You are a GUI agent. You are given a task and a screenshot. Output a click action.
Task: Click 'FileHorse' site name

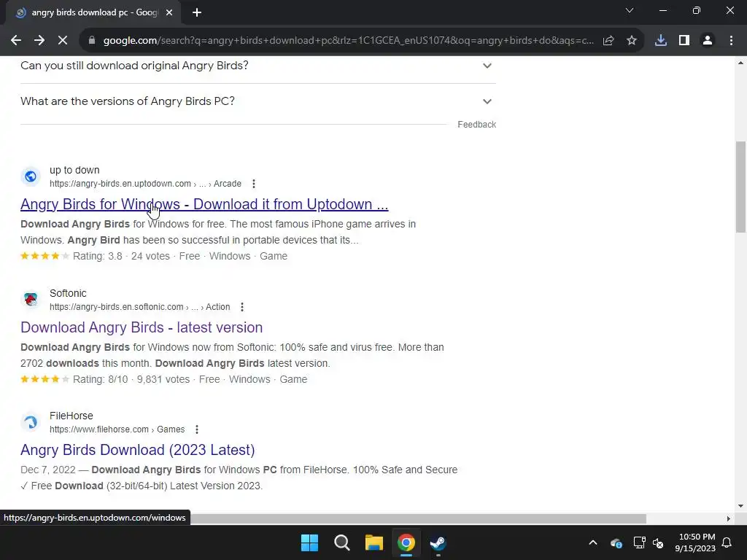click(71, 416)
